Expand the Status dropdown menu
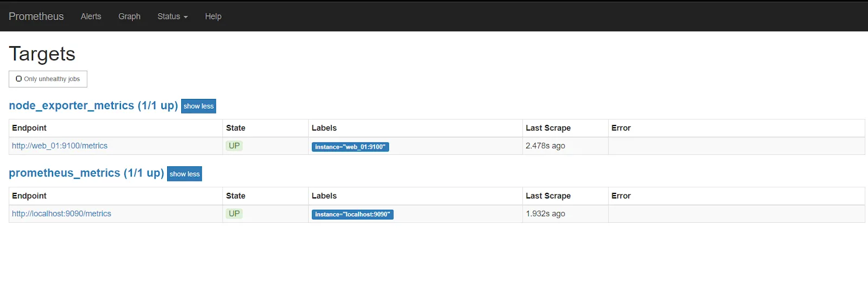Image resolution: width=868 pixels, height=282 pixels. [x=173, y=16]
